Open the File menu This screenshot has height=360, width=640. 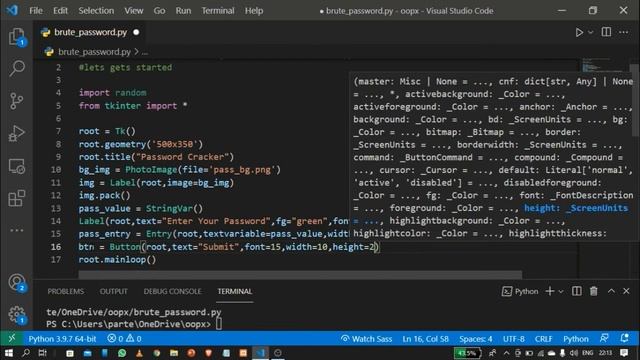pyautogui.click(x=36, y=11)
